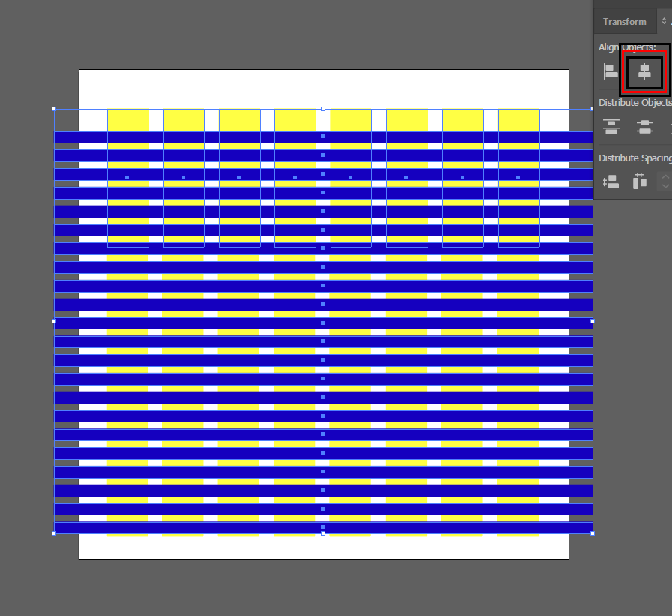Click the Vertical Distribute Space icon

coord(610,182)
